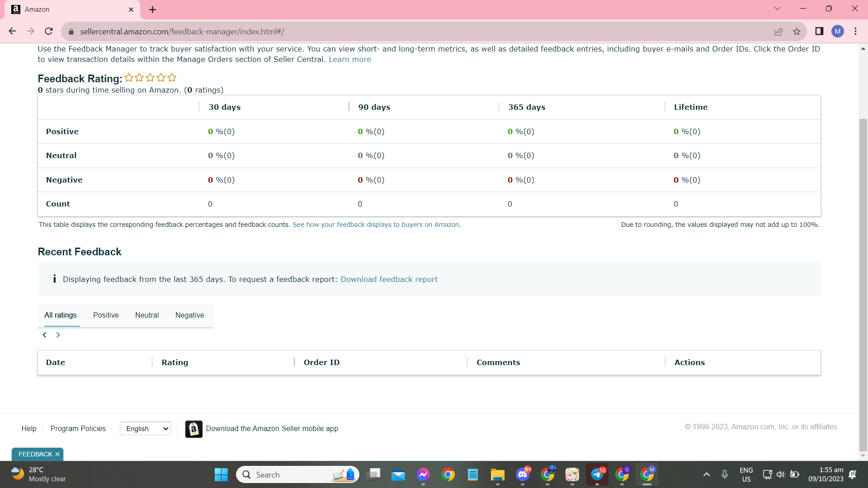The image size is (868, 488).
Task: Open the Mail app on taskbar
Action: [x=398, y=474]
